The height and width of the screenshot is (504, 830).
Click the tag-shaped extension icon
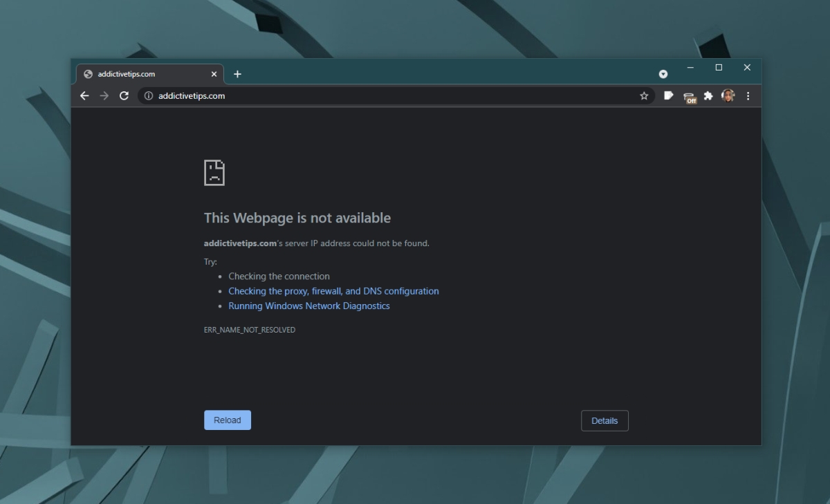click(x=668, y=96)
